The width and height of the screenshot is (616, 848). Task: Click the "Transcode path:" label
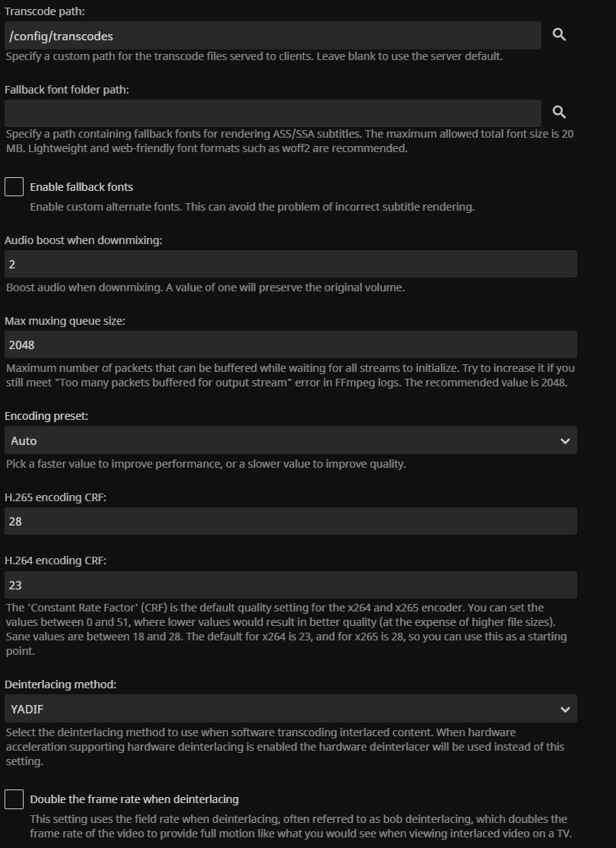pyautogui.click(x=45, y=11)
